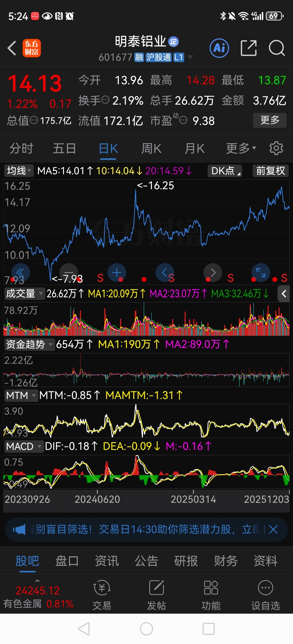Zoom out chart with minus button
Viewport: 293px width, 644px height.
(x=69, y=272)
